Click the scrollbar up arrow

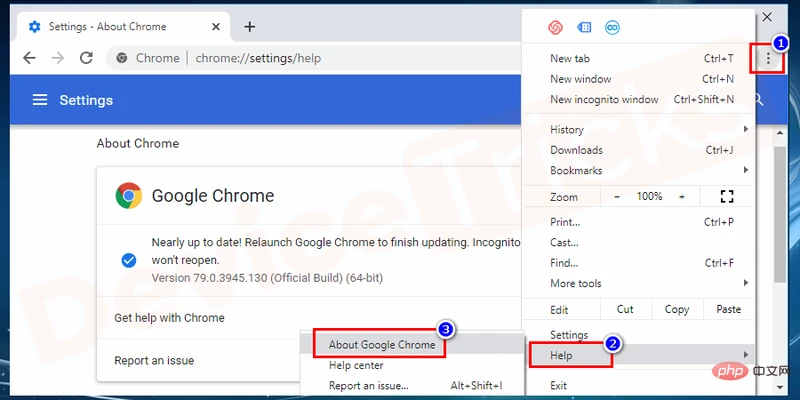point(780,133)
